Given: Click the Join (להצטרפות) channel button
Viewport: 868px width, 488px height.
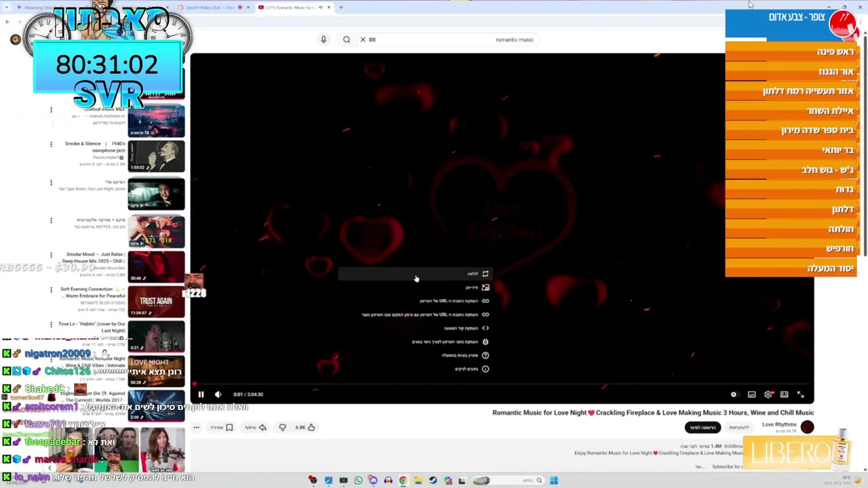Looking at the screenshot, I should [x=738, y=428].
